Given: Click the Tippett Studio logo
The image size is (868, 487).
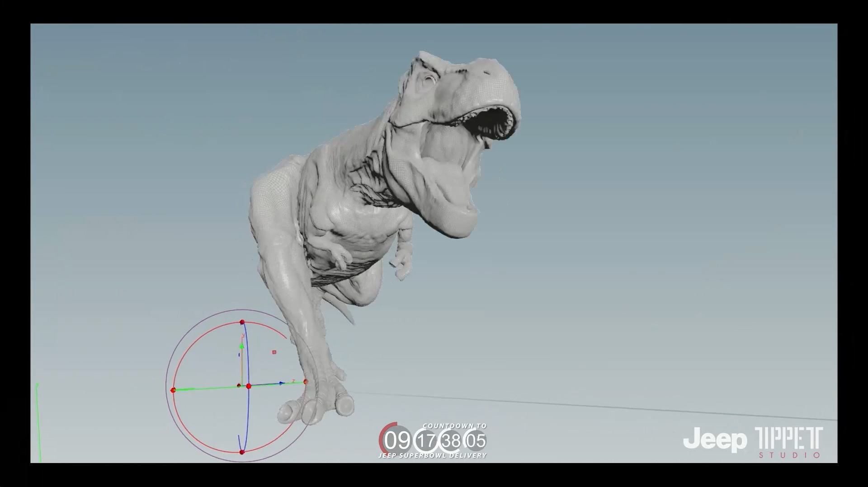Looking at the screenshot, I should tap(789, 443).
